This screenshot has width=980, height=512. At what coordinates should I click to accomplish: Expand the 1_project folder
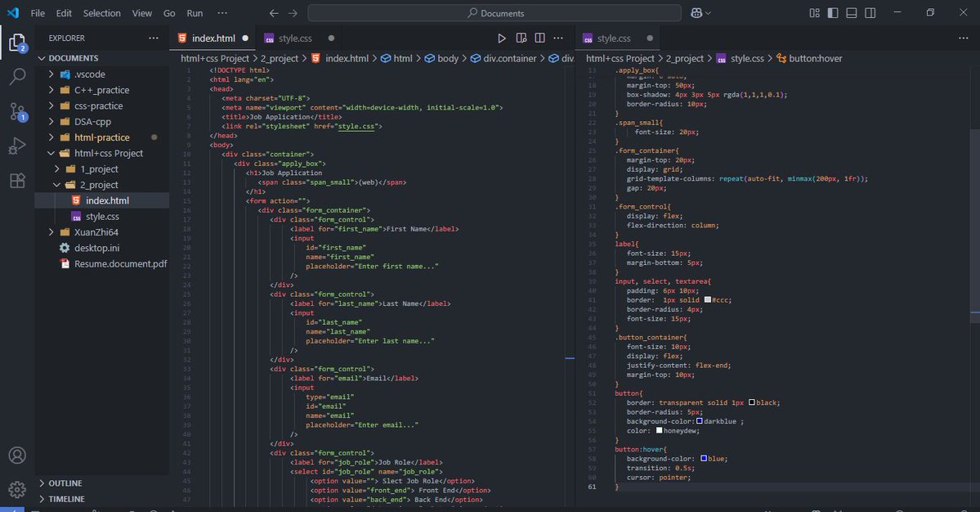57,168
